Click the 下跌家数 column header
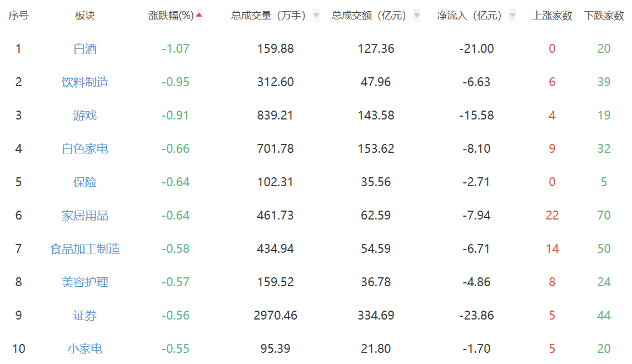This screenshot has width=632, height=364. (604, 16)
